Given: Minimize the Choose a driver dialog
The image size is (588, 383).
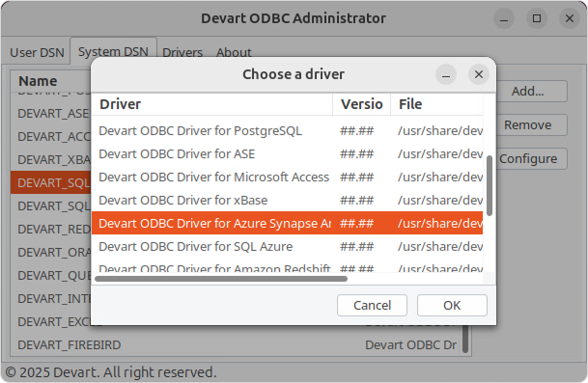Looking at the screenshot, I should 446,74.
